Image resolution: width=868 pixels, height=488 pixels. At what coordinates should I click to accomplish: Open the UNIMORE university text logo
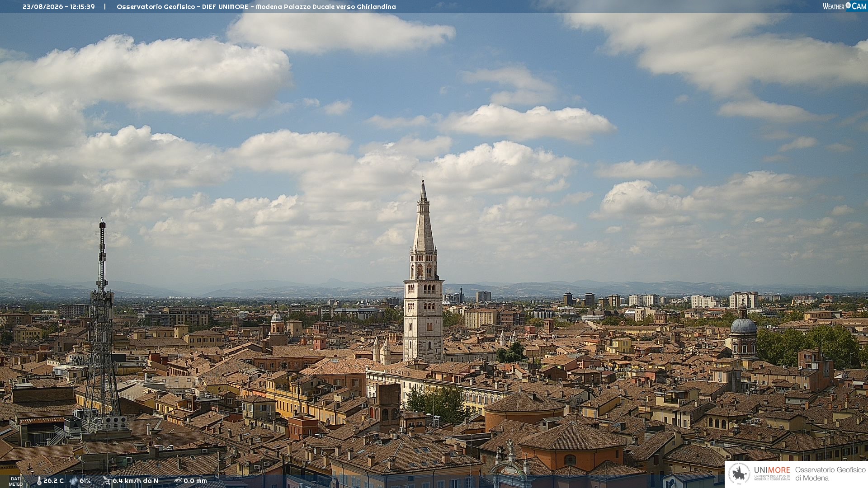tap(772, 473)
